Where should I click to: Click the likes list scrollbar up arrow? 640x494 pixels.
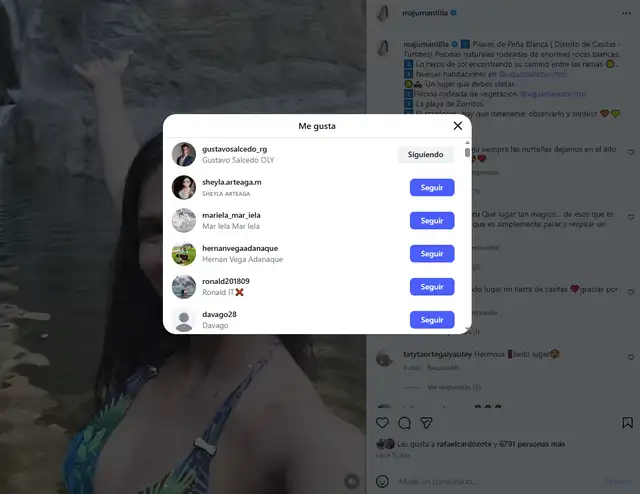[x=467, y=142]
